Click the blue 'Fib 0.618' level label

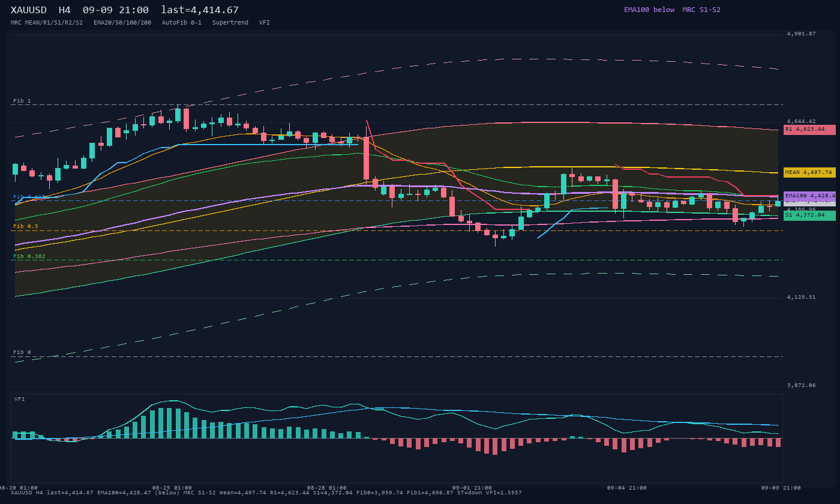(x=29, y=197)
